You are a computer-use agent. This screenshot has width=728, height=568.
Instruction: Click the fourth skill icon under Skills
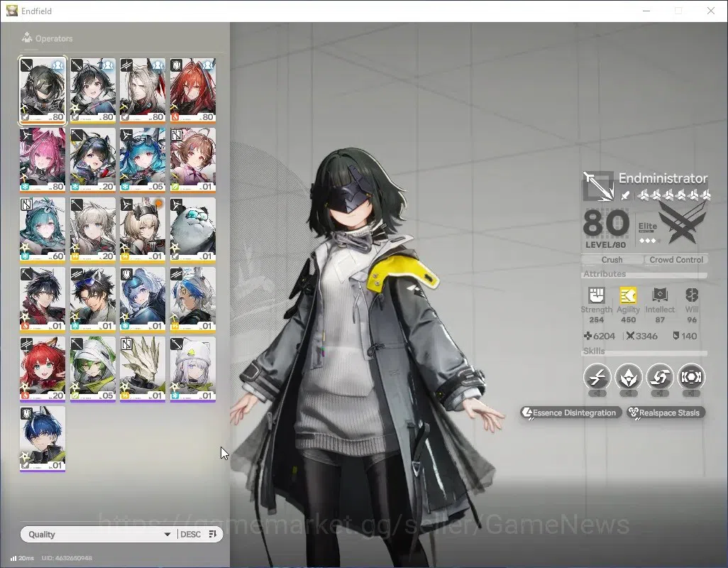pyautogui.click(x=691, y=376)
